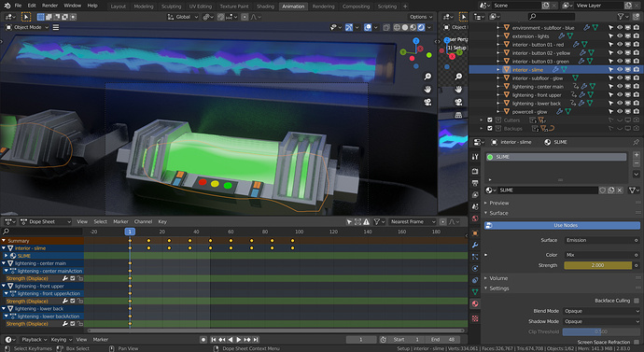Open the Output properties tab icon
Screen dimensions: 644x352
(x=475, y=182)
